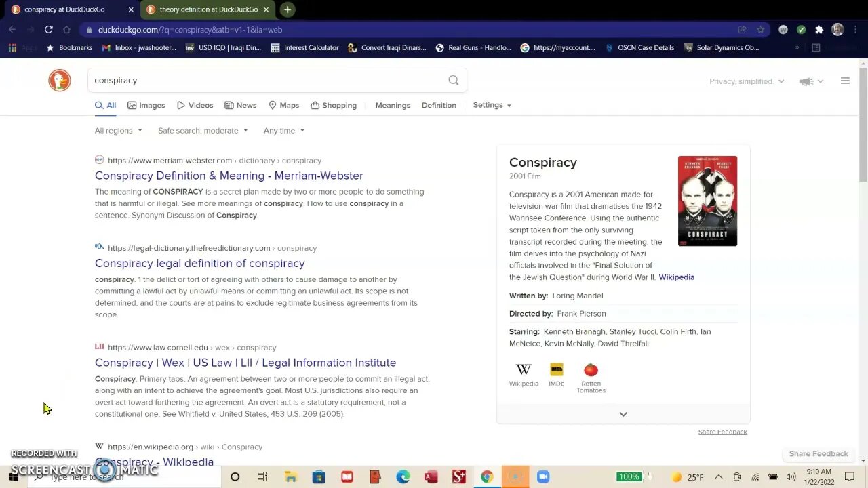Open Microsoft Edge from the taskbar
The width and height of the screenshot is (868, 488).
pos(403,477)
